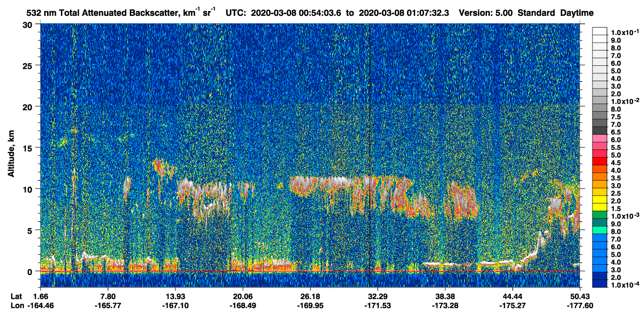The height and width of the screenshot is (330, 644).
Task: Click colorbar label '7.5'
Action: click(x=616, y=117)
